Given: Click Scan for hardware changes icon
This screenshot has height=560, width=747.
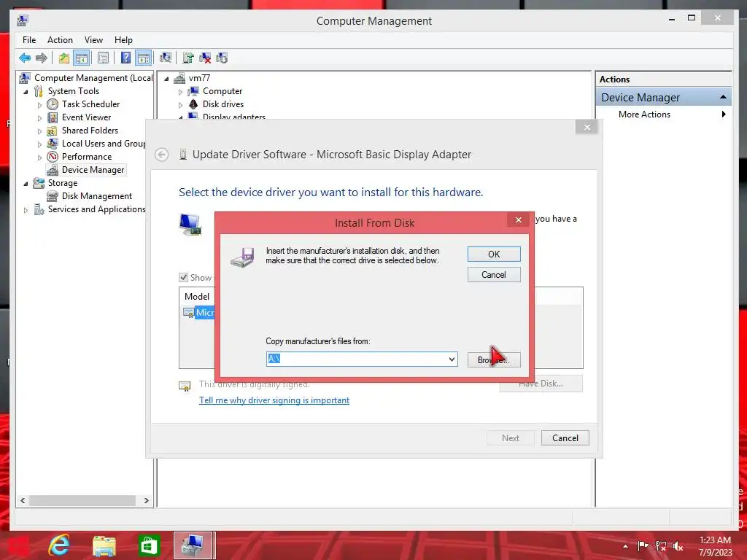Looking at the screenshot, I should (166, 58).
